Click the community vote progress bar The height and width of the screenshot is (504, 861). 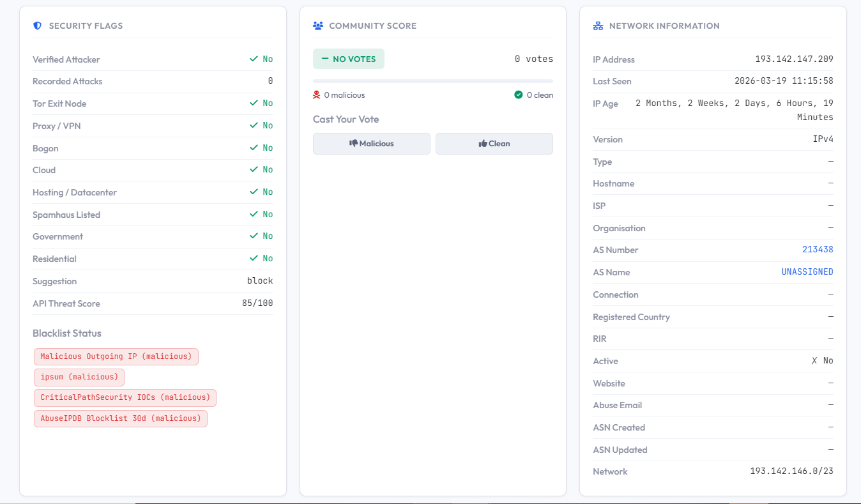[x=433, y=81]
